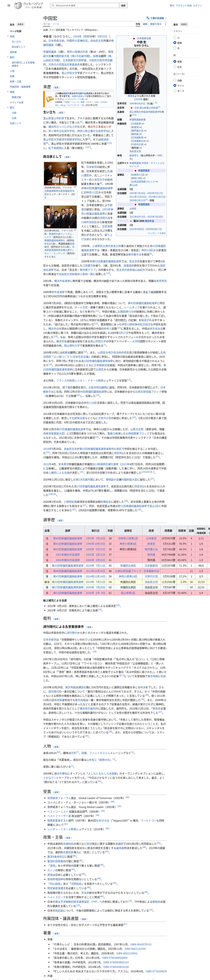
Task: Click the 検索 search button
Action: pyautogui.click(x=123, y=6)
